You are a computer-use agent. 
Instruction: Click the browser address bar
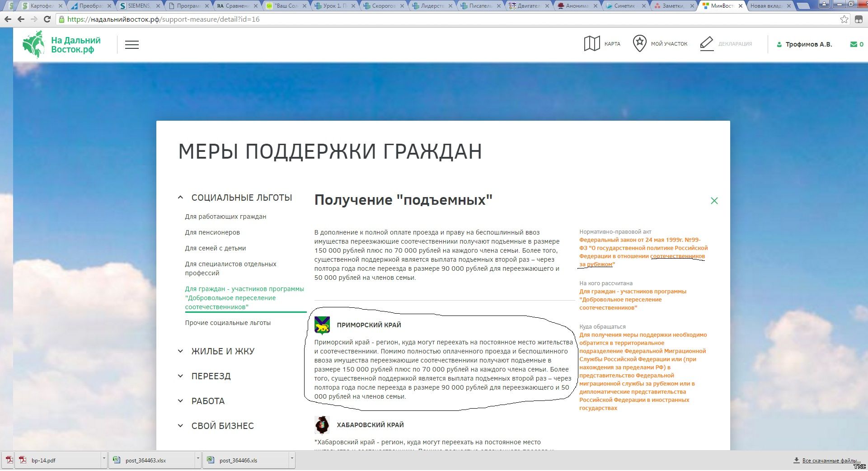click(x=452, y=19)
